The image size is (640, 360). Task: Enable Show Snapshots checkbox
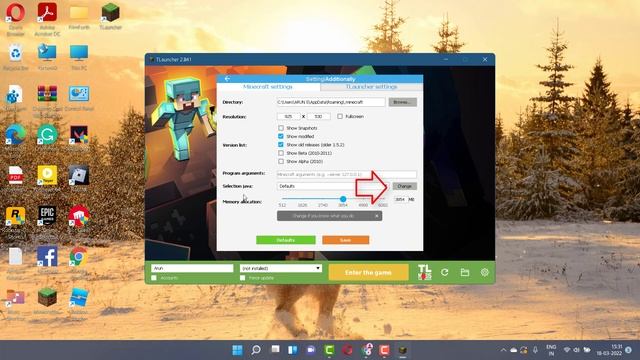click(x=281, y=128)
